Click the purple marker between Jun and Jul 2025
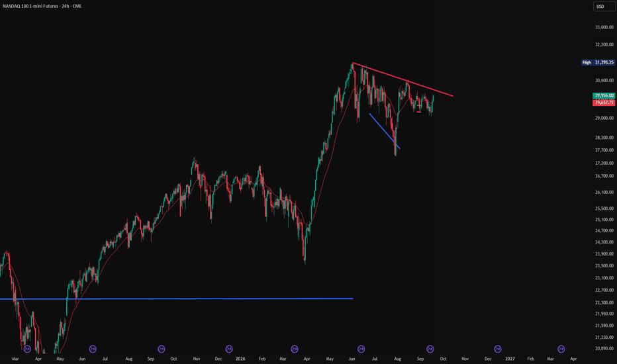The height and width of the screenshot is (364, 617). [93, 349]
